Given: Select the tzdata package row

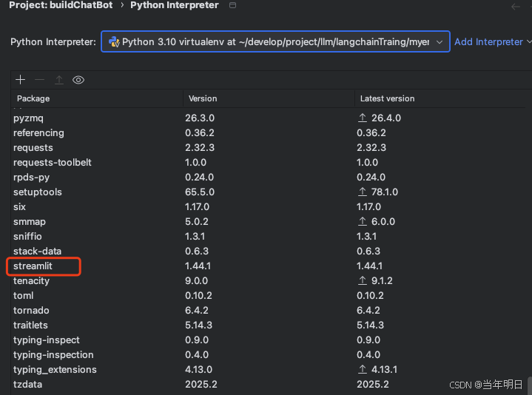Looking at the screenshot, I should pos(269,385).
